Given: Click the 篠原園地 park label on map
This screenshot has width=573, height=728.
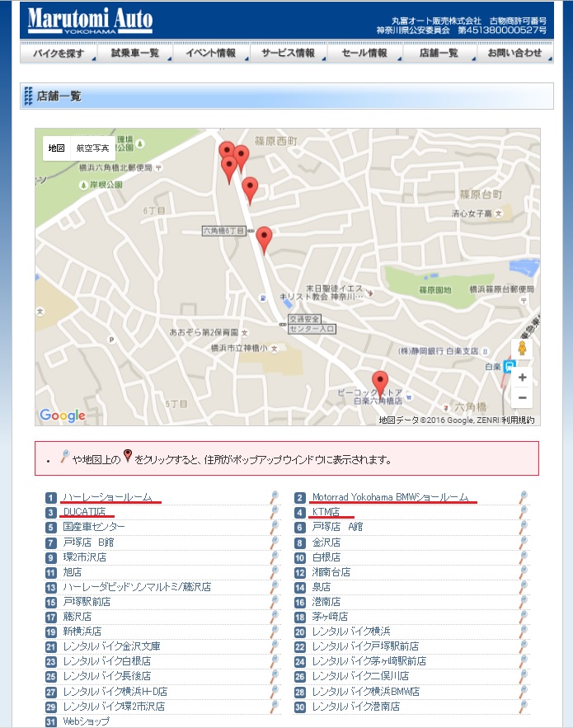Looking at the screenshot, I should click(x=435, y=289).
